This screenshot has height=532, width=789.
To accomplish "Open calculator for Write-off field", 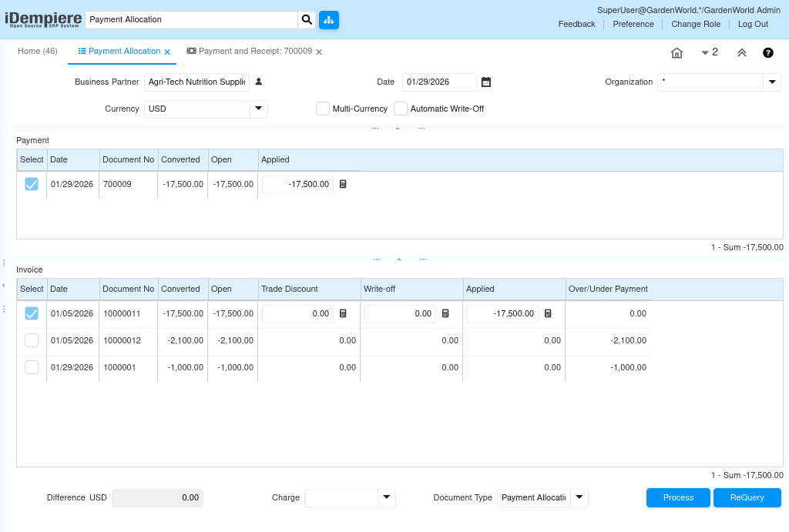I will coord(445,314).
